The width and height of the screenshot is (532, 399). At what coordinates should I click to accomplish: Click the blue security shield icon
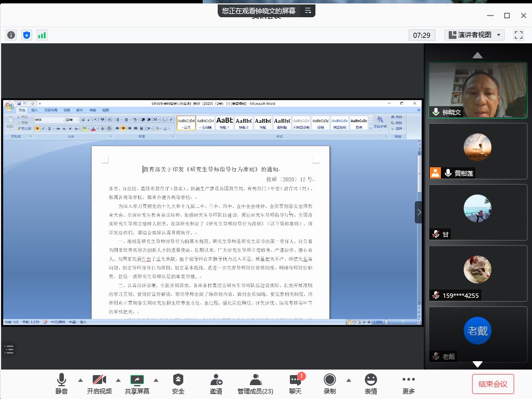pos(27,35)
